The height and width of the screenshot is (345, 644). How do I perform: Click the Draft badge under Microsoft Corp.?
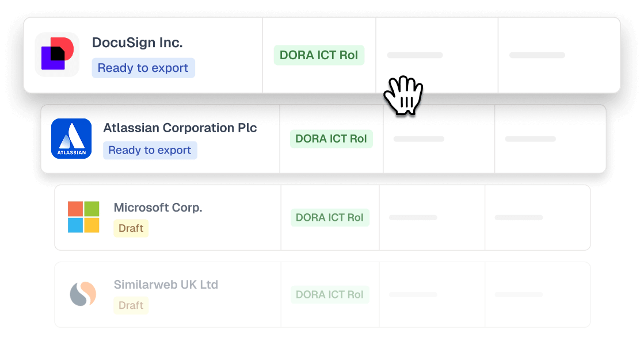click(x=131, y=228)
